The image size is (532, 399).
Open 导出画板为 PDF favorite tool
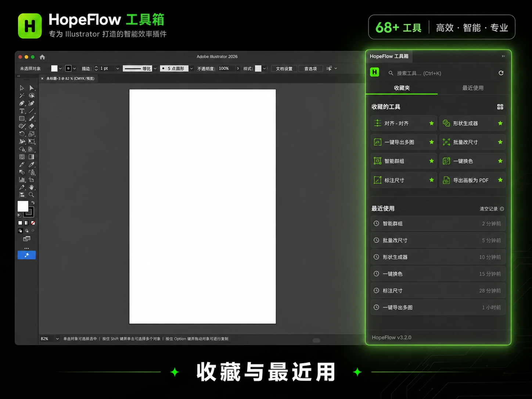tap(472, 180)
